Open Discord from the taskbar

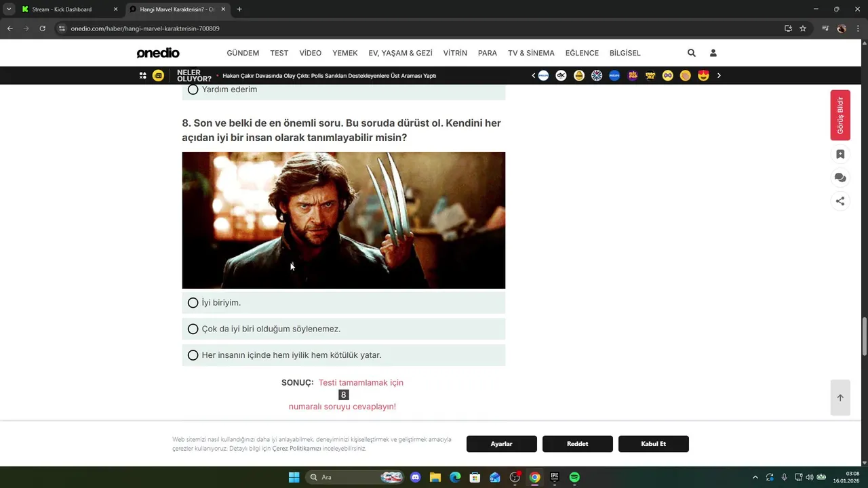tap(416, 477)
